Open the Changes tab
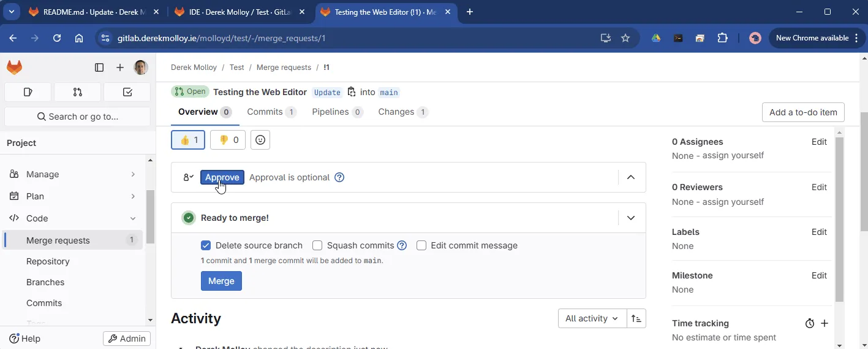868x349 pixels. pyautogui.click(x=403, y=112)
